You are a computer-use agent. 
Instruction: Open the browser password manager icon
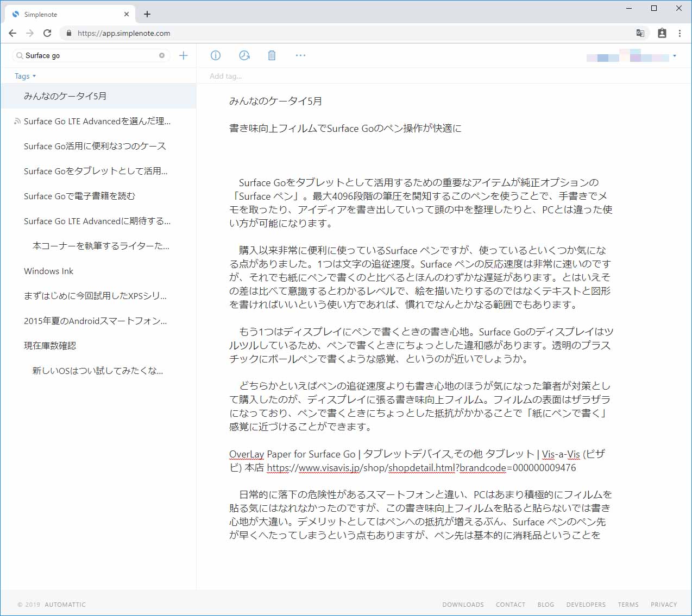[x=662, y=33]
